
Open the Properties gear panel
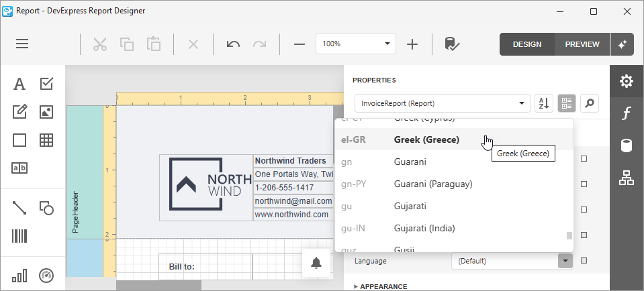click(x=627, y=82)
